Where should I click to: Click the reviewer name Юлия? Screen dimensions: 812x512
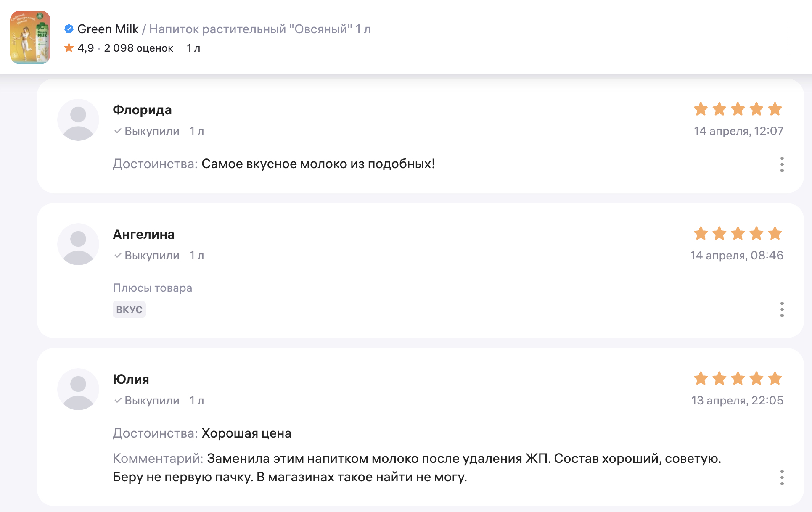[x=131, y=380]
